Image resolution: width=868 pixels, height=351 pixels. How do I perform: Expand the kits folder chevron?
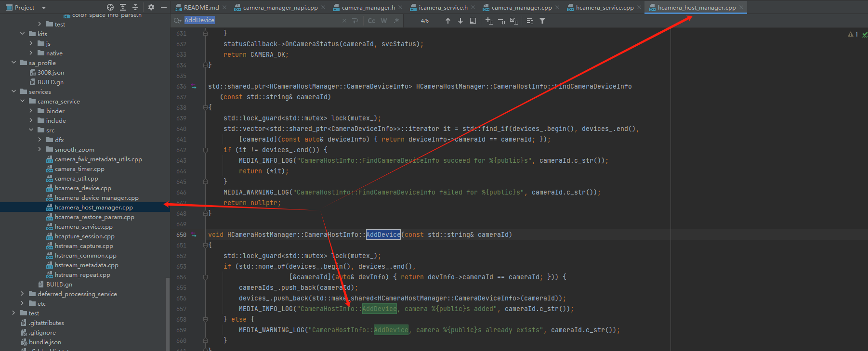(x=22, y=34)
